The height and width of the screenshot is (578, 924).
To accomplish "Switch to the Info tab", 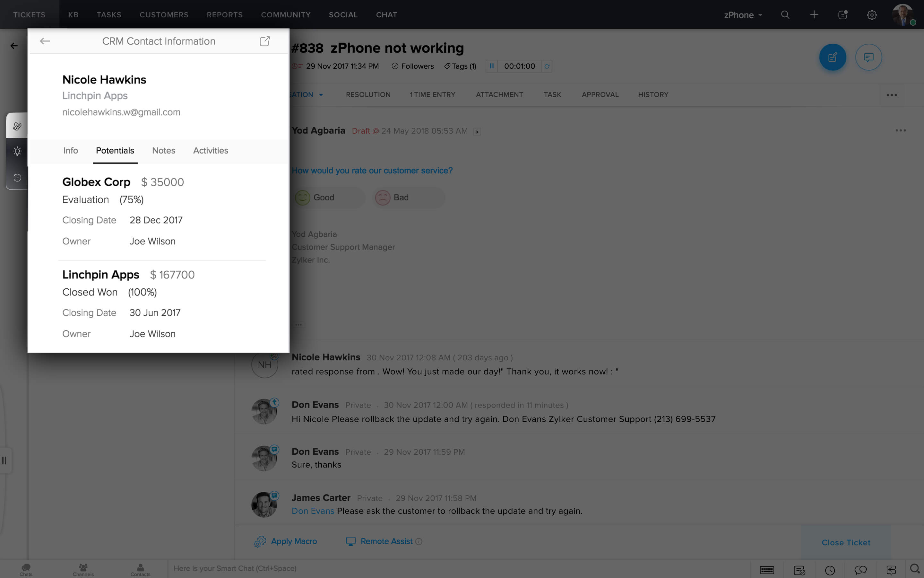I will 71,151.
